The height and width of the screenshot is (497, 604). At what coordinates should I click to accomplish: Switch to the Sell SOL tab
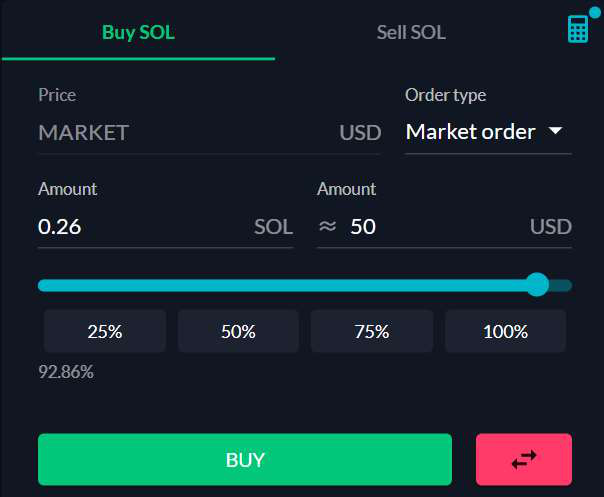click(x=411, y=33)
